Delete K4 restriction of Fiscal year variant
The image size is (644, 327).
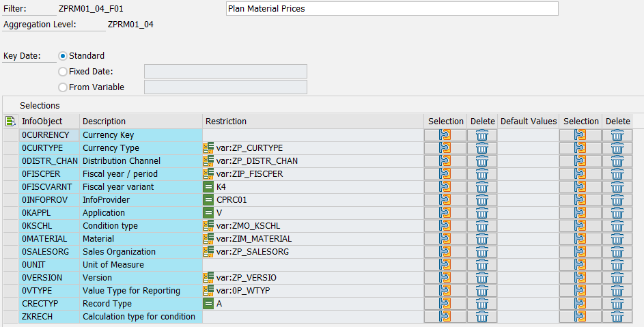point(482,186)
